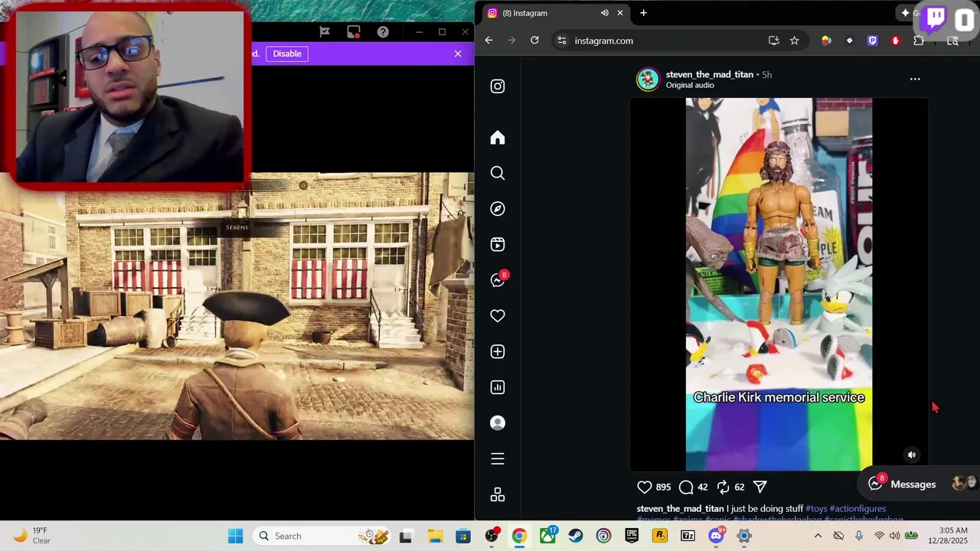
Task: Open the #toys hashtag link
Action: 816,508
